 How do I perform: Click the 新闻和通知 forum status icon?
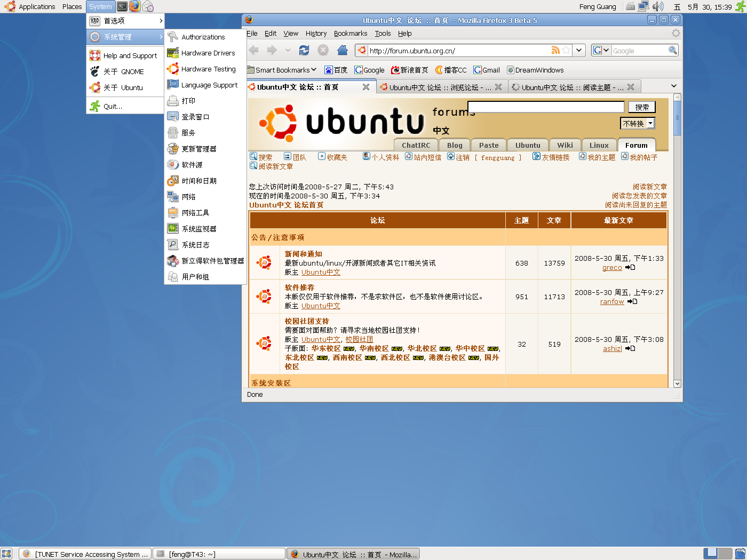click(x=264, y=262)
